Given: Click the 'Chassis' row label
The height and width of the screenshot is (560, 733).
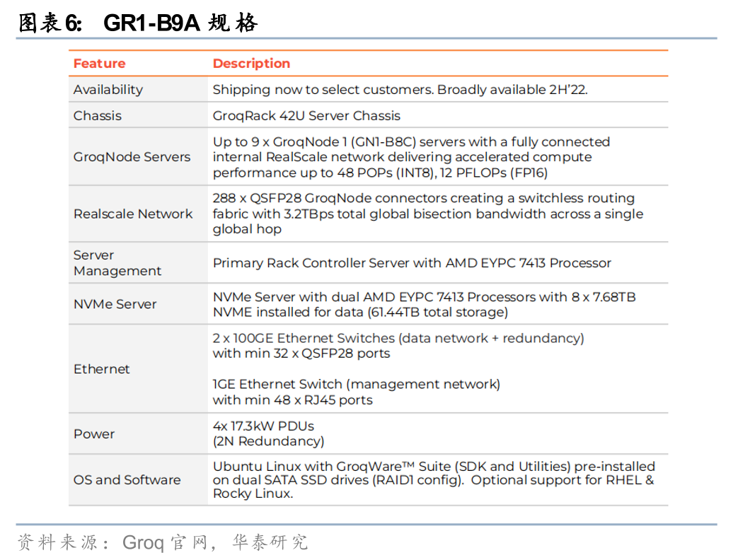Looking at the screenshot, I should (98, 116).
